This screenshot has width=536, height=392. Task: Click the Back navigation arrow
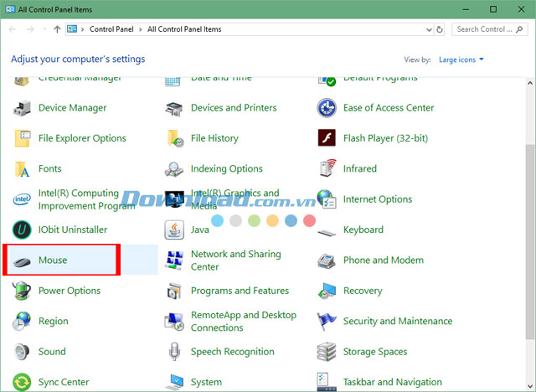[13, 29]
